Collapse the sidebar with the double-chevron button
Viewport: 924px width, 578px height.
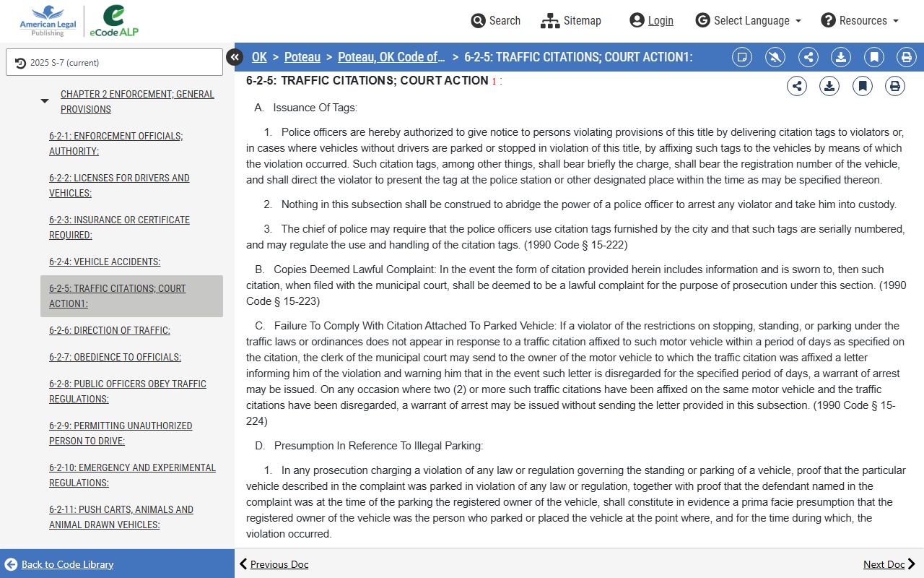[235, 57]
